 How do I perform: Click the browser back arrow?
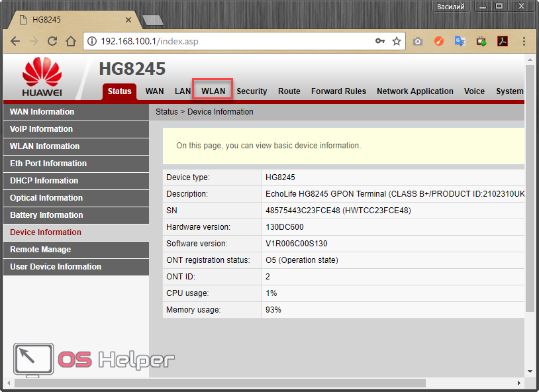15,41
